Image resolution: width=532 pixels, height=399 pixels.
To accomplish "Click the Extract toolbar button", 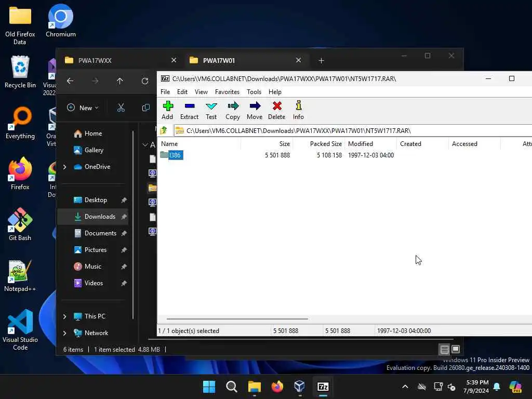I will point(189,110).
